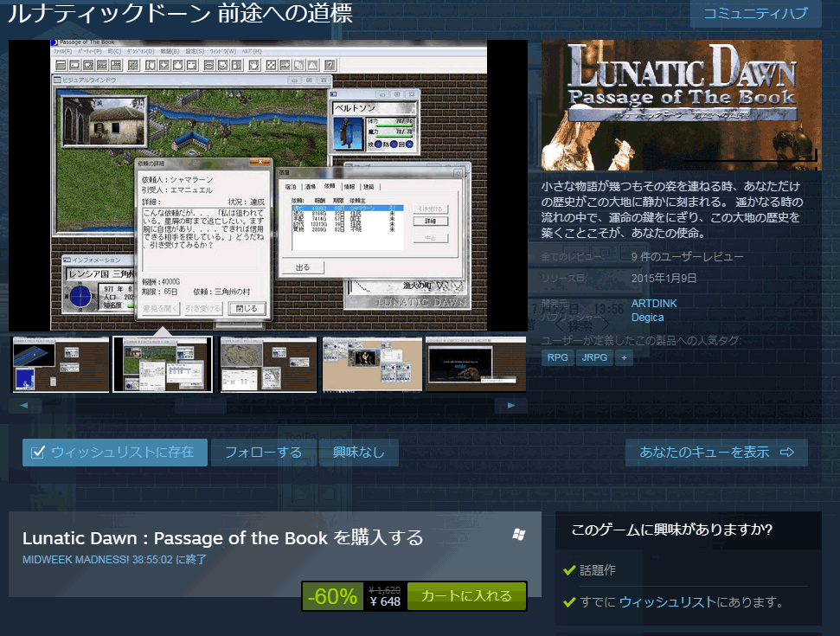Open あなたのキューを表示 to view your queue

[x=716, y=453]
